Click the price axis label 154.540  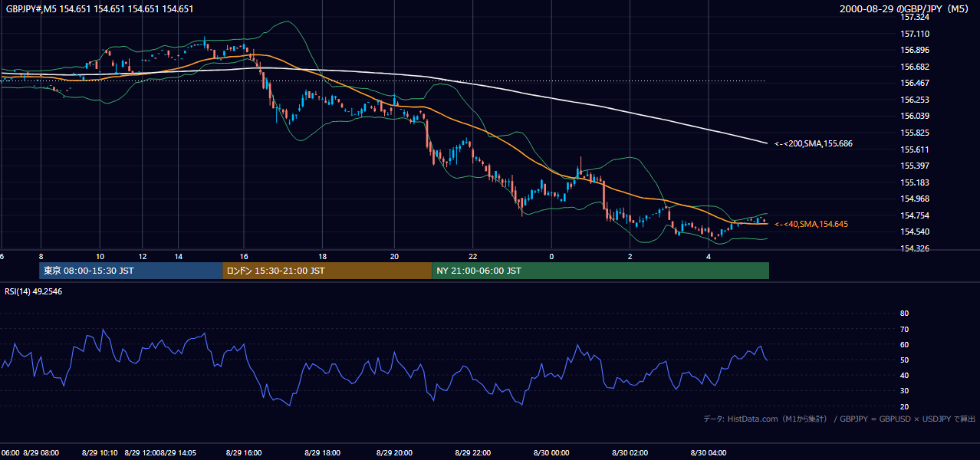[915, 232]
